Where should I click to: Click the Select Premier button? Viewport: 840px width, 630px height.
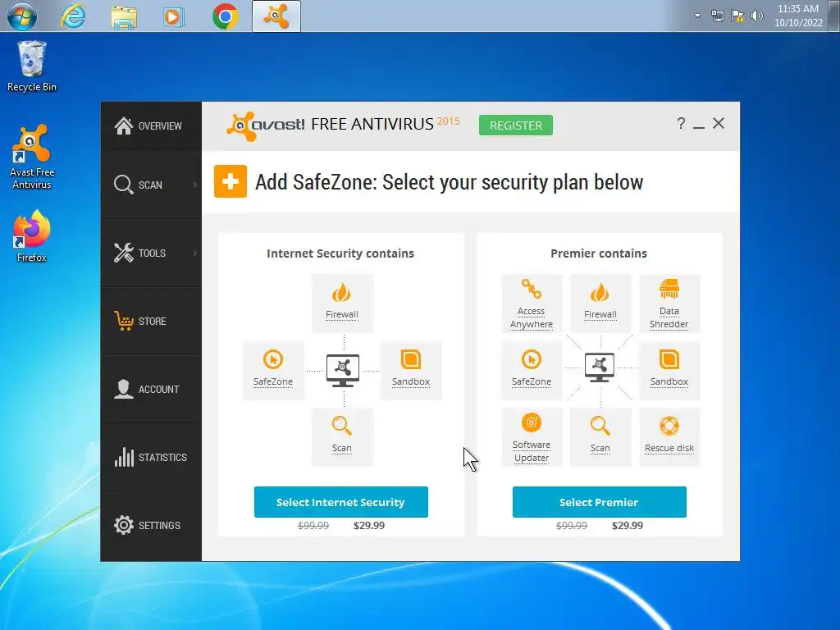pos(599,502)
